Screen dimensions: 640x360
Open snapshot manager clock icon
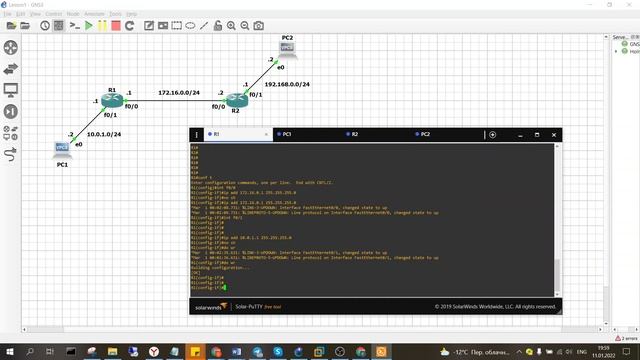click(44, 26)
